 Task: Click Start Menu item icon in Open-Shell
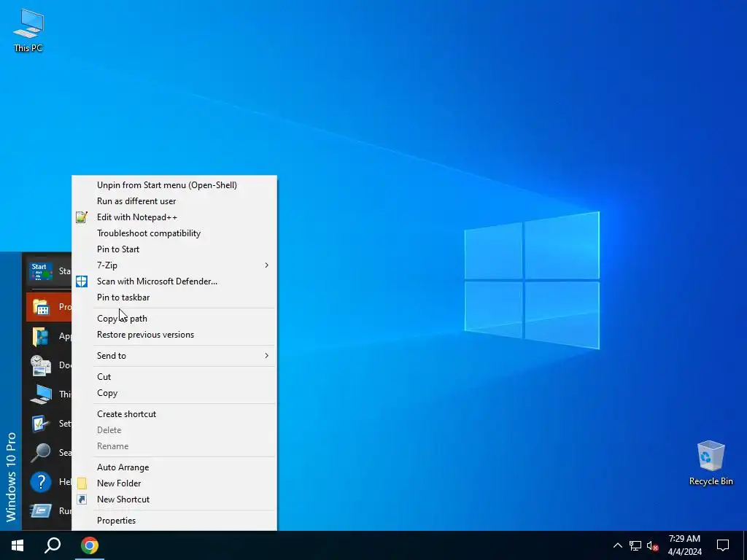41,271
